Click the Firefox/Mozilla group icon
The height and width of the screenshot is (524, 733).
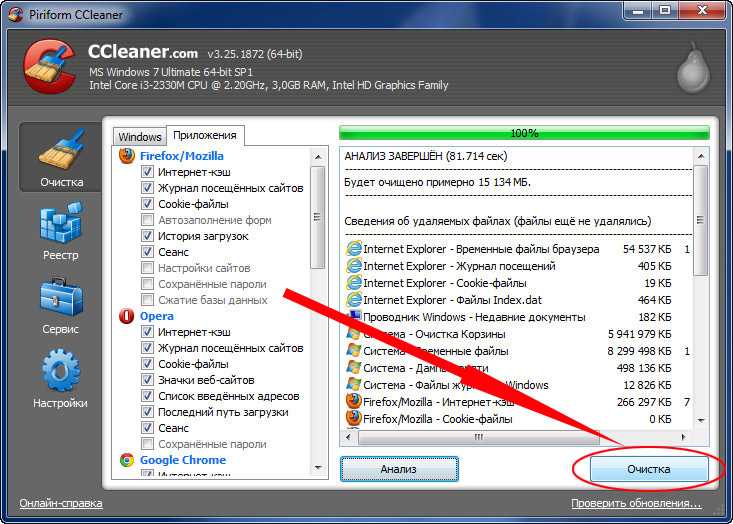click(x=127, y=156)
